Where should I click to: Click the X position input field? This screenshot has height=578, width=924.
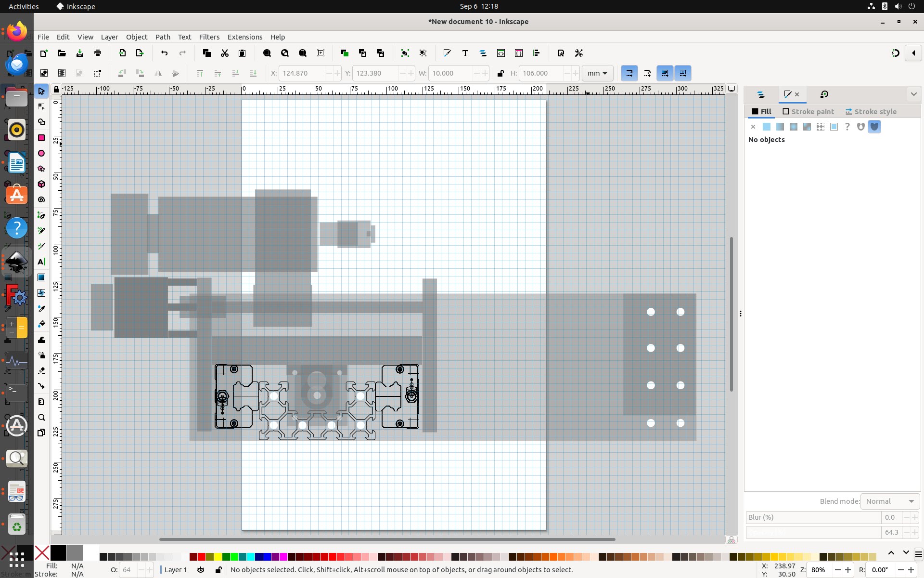click(302, 73)
